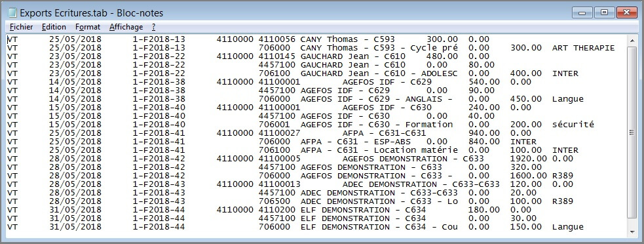Image resolution: width=644 pixels, height=244 pixels.
Task: Minimize the Bloc-notes window
Action: (582, 12)
